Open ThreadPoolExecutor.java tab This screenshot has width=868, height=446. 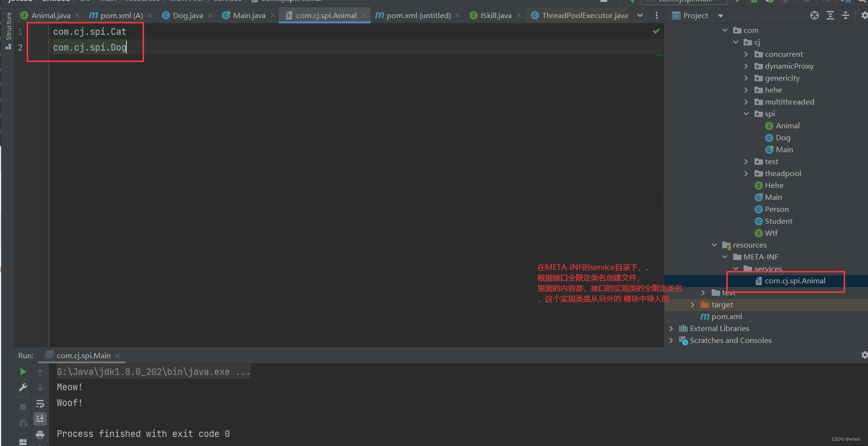[584, 16]
